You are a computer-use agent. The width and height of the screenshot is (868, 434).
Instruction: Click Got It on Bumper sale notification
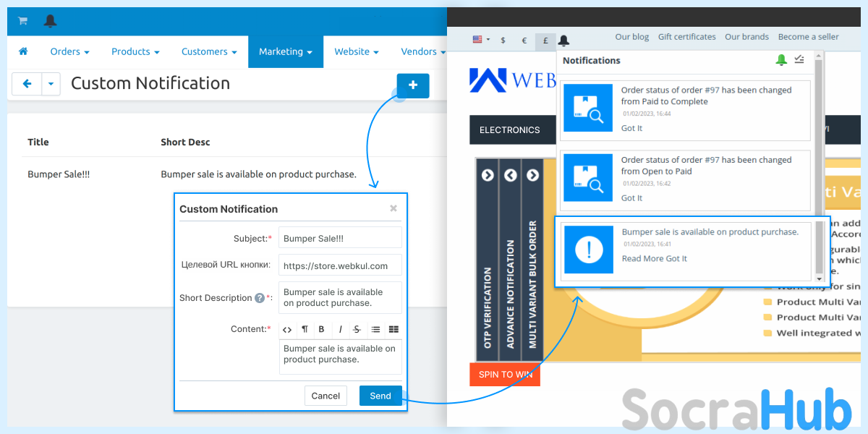(676, 258)
